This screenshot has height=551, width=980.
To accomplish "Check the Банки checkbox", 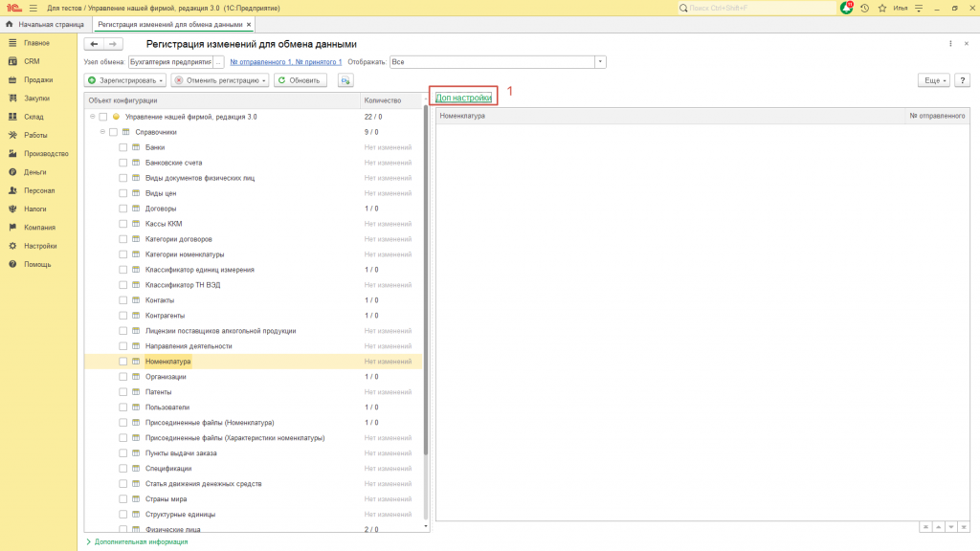I will point(123,147).
